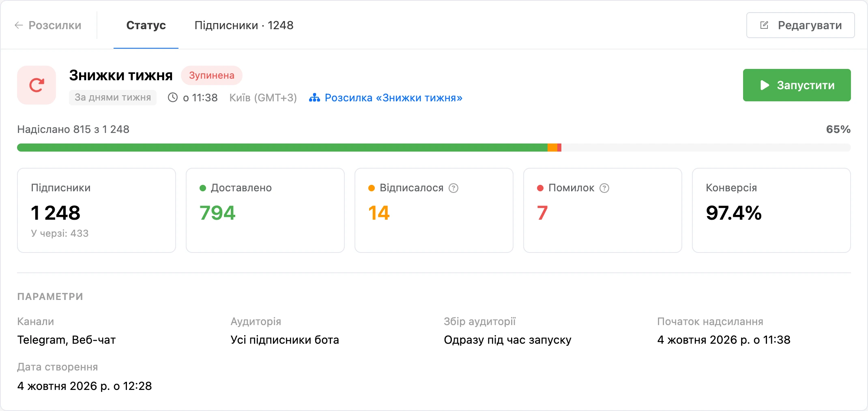
Task: Click the clock icon before 11:38
Action: (173, 97)
